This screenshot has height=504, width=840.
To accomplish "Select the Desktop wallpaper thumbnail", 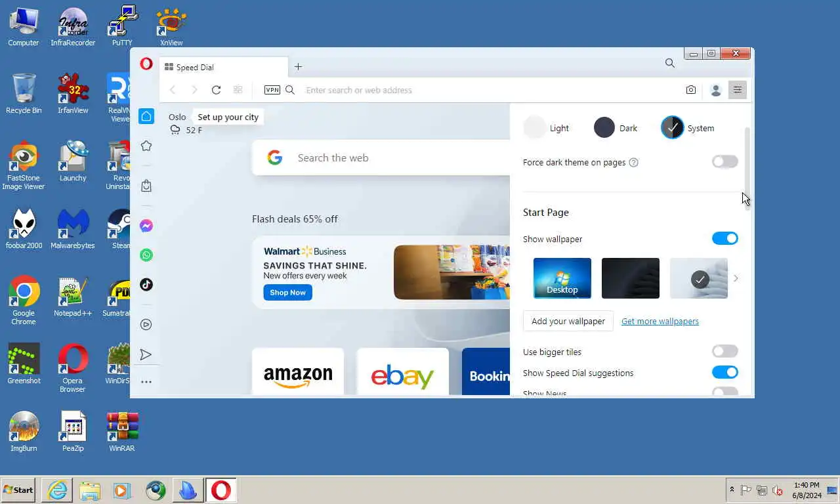I will (562, 278).
